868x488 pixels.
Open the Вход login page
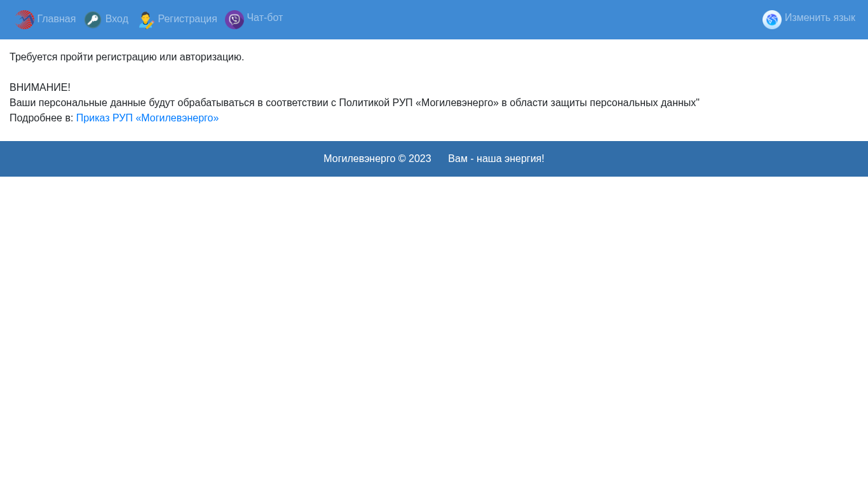[x=117, y=19]
